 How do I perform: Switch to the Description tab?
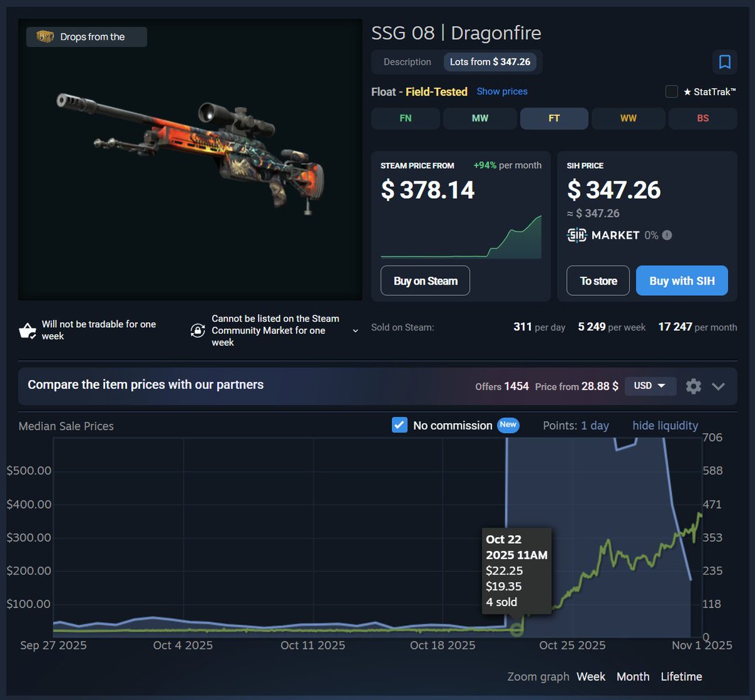407,62
